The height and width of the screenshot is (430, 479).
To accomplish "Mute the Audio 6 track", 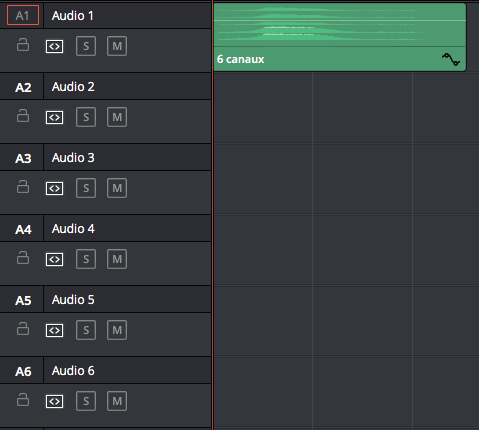I will (117, 401).
